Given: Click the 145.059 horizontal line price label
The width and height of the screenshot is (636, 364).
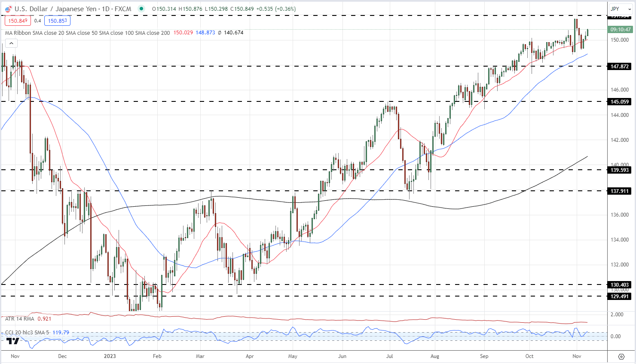Looking at the screenshot, I should click(620, 102).
